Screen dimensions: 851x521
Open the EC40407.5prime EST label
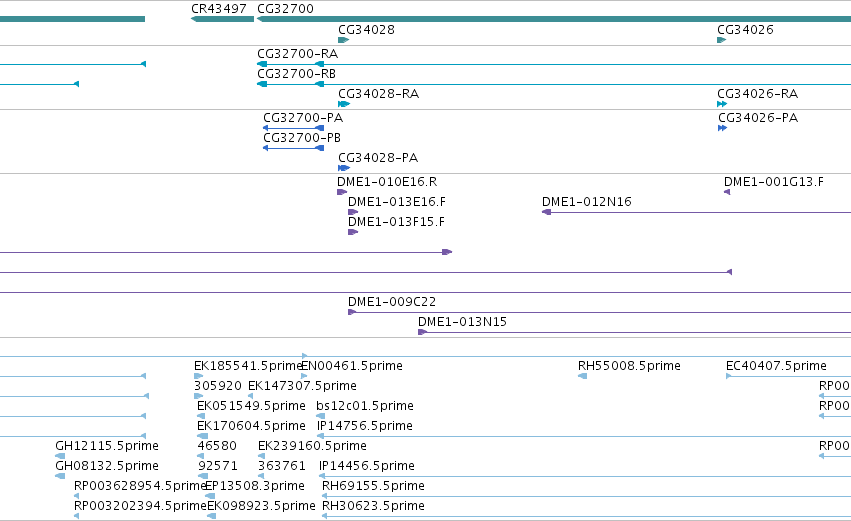click(x=776, y=365)
